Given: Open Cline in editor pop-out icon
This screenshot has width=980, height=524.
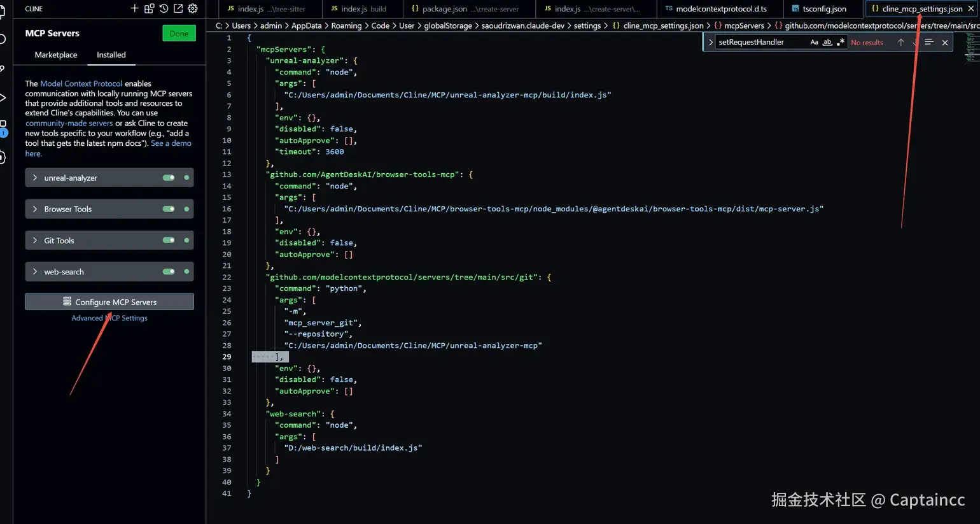Looking at the screenshot, I should pos(178,8).
